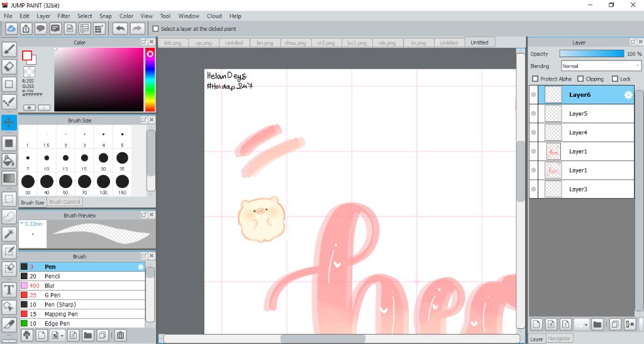Select the Magic Wand tool
Viewport: 644px width, 344px height.
(x=9, y=233)
